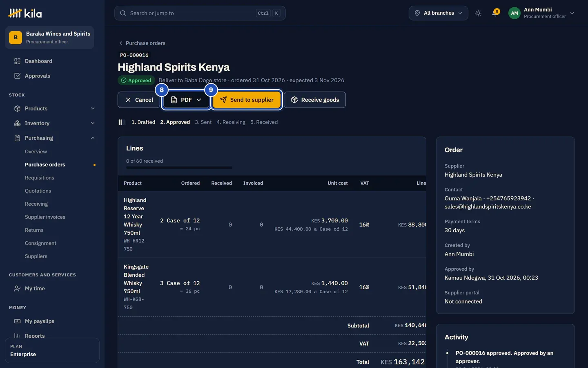Open Returns page
Viewport: 588px width, 368px height.
(x=34, y=230)
